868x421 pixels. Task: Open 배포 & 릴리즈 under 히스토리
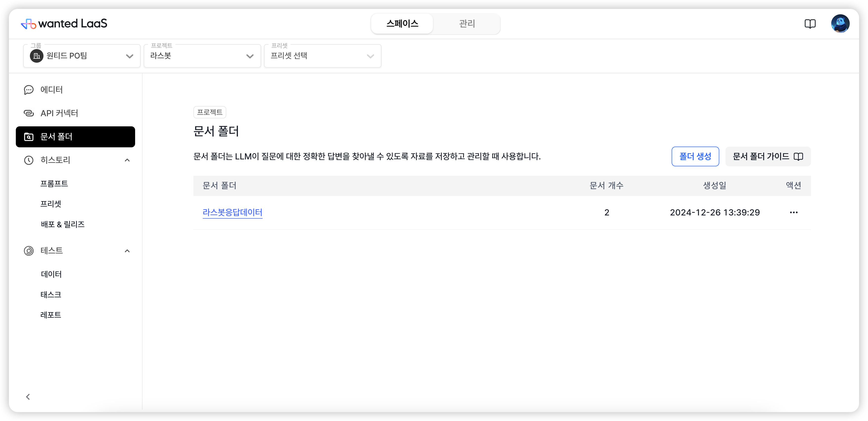63,224
